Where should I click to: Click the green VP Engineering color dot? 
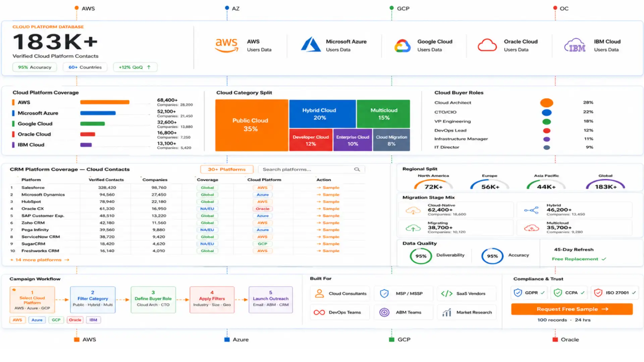547,122
